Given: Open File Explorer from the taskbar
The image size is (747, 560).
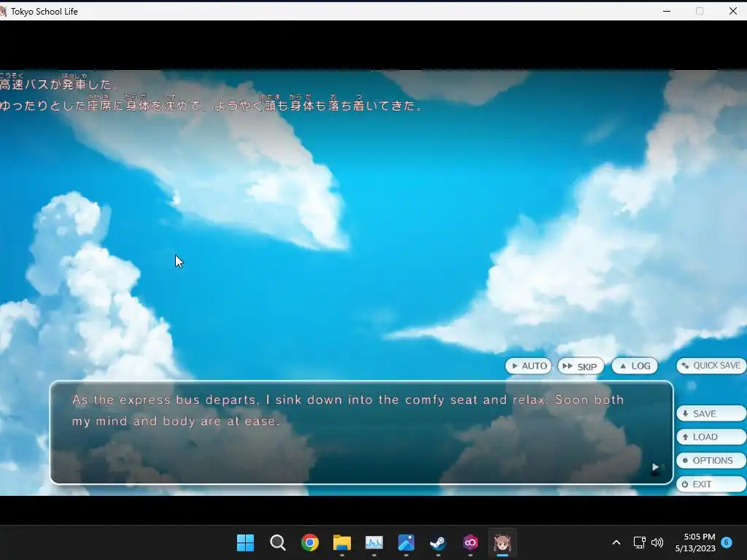Looking at the screenshot, I should 342,542.
